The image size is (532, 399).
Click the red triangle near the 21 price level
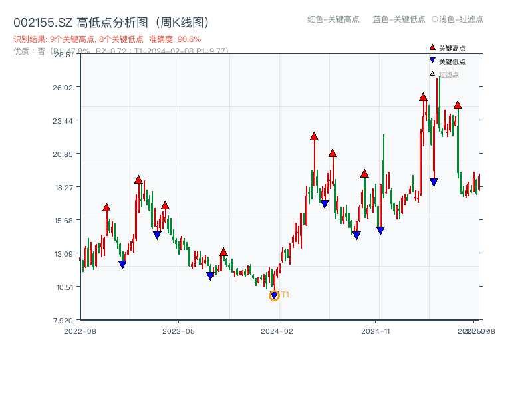331,153
